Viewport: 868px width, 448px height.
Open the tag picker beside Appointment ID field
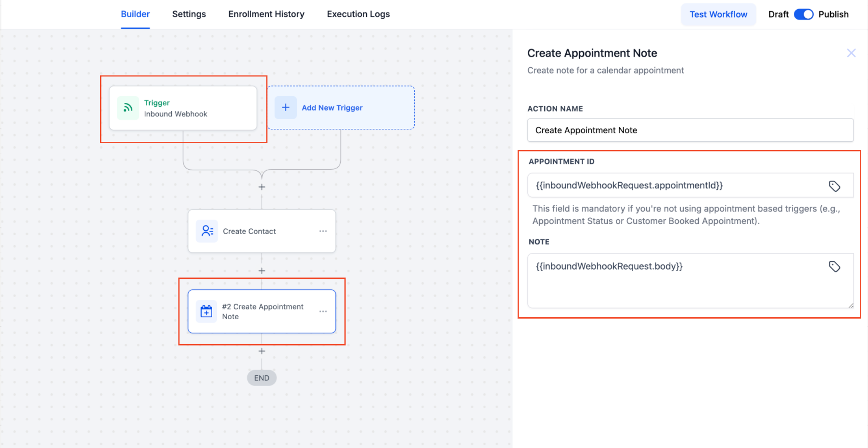tap(835, 186)
